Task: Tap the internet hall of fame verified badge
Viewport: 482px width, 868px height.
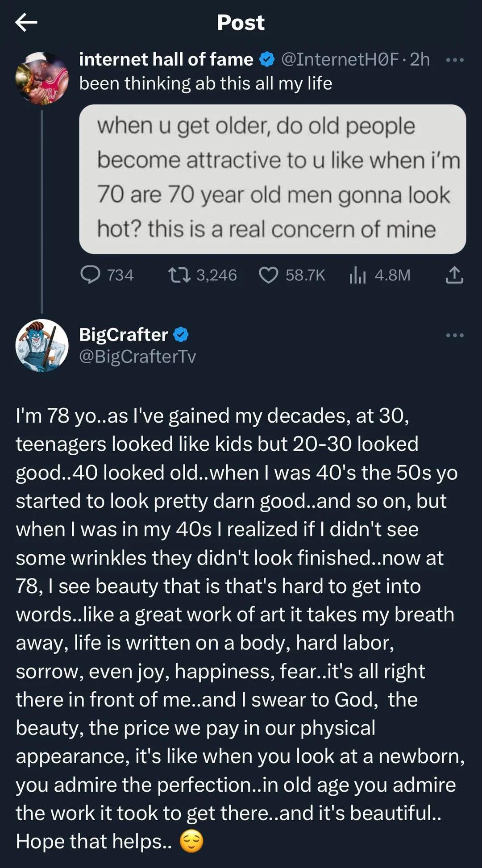Action: pos(267,59)
